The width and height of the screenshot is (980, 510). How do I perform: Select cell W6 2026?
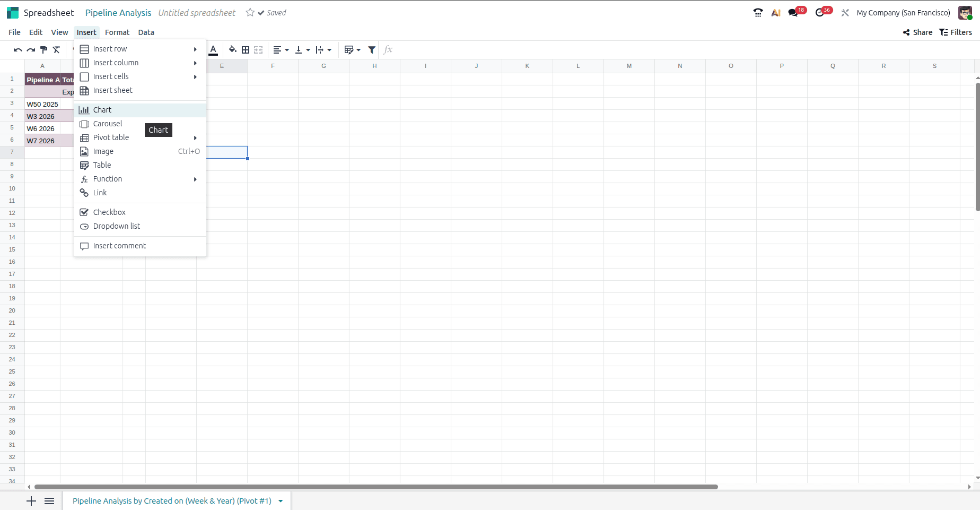42,128
